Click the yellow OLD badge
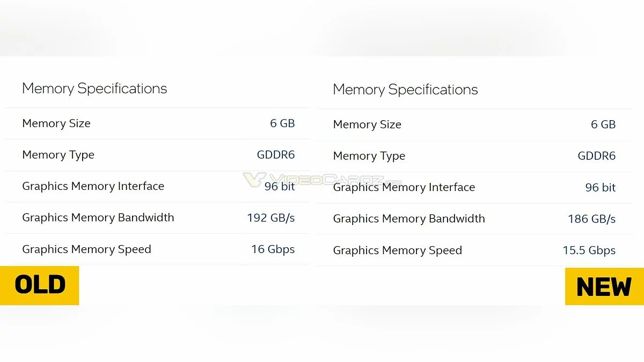 (x=40, y=285)
